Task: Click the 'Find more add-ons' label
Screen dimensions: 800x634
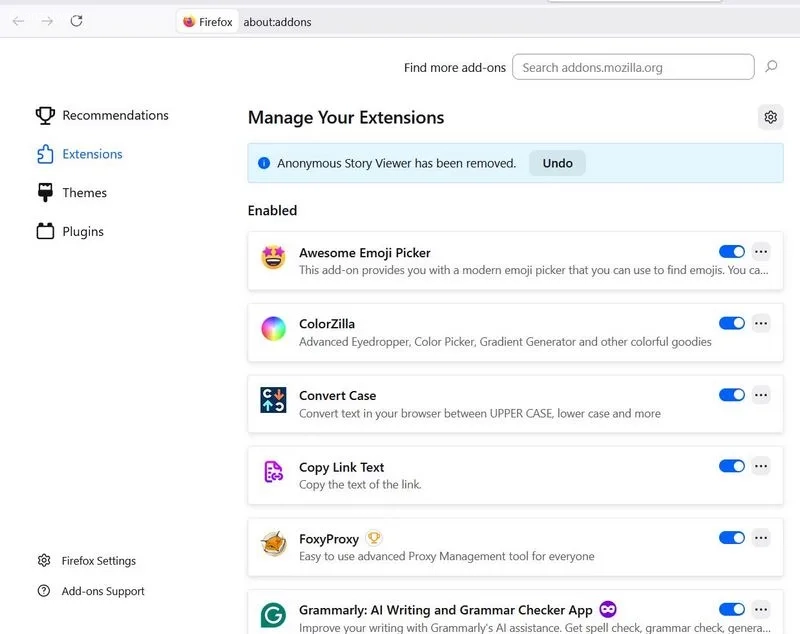Action: [455, 67]
